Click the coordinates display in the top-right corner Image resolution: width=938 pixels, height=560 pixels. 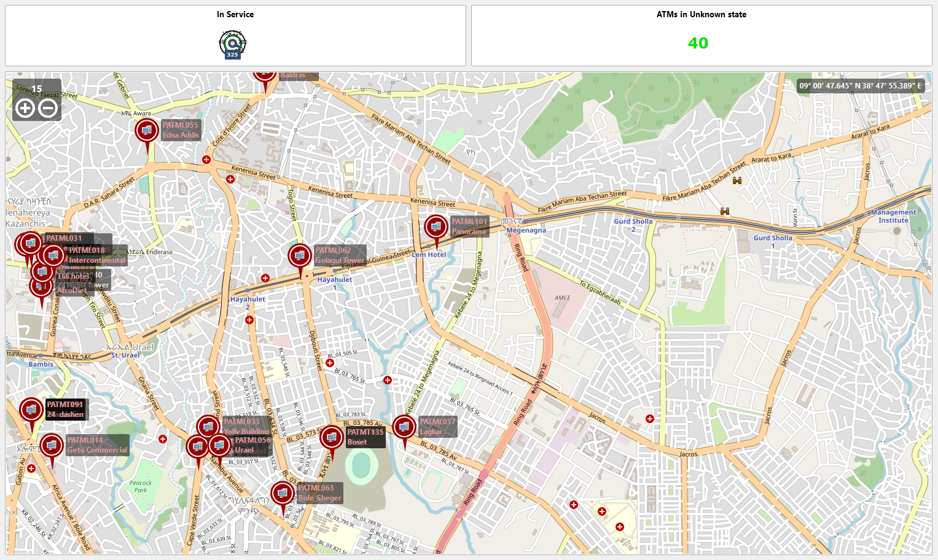pyautogui.click(x=859, y=86)
